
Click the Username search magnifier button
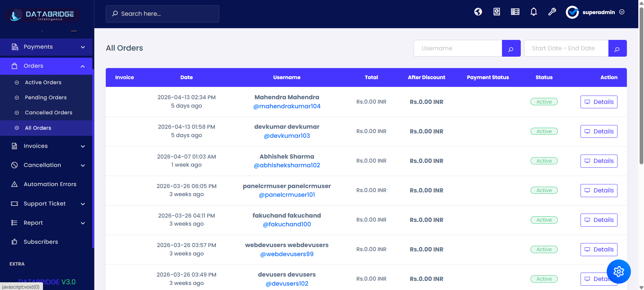pyautogui.click(x=511, y=48)
